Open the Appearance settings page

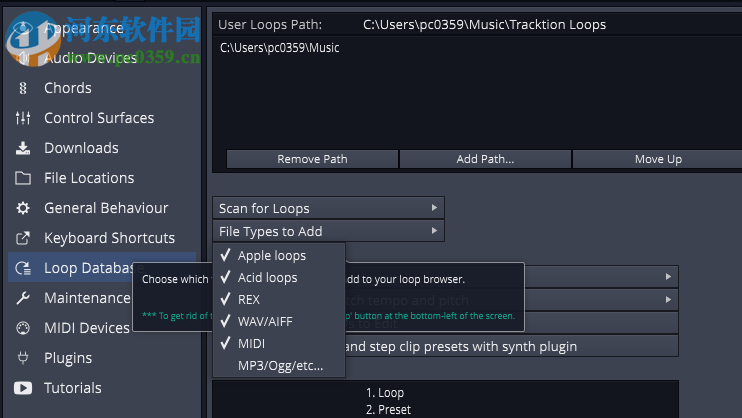(x=84, y=28)
